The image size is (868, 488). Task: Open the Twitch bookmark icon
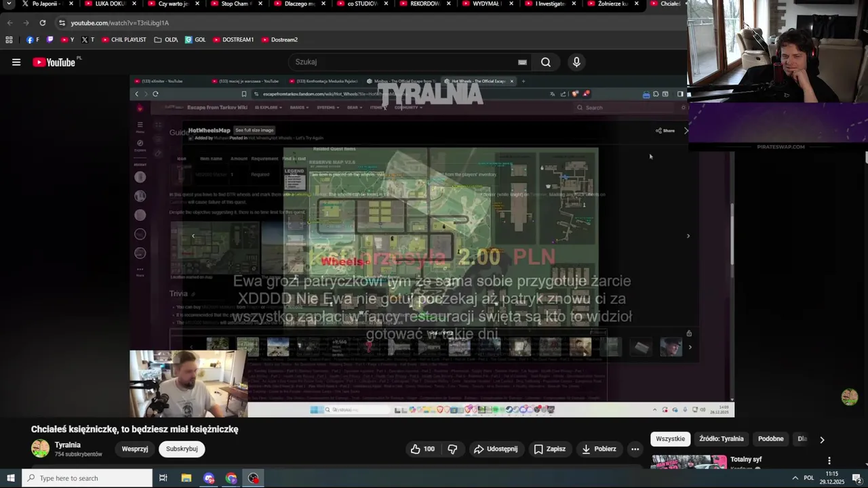tap(50, 40)
